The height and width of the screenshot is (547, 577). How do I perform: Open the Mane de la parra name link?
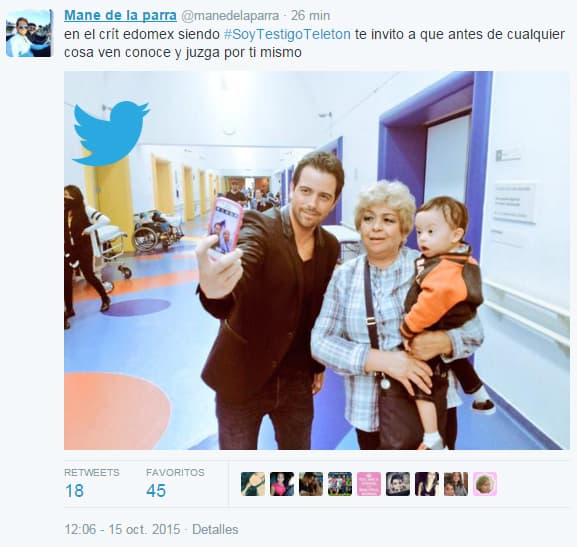tap(120, 16)
